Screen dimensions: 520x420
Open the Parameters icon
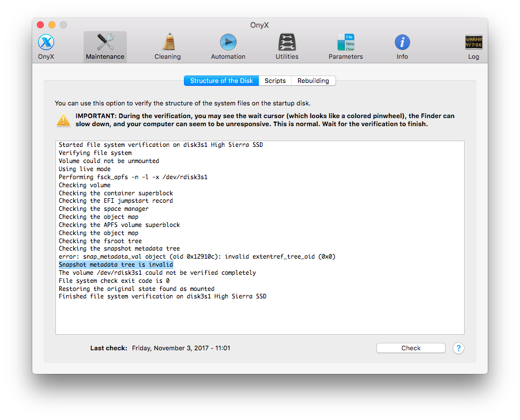(x=345, y=43)
